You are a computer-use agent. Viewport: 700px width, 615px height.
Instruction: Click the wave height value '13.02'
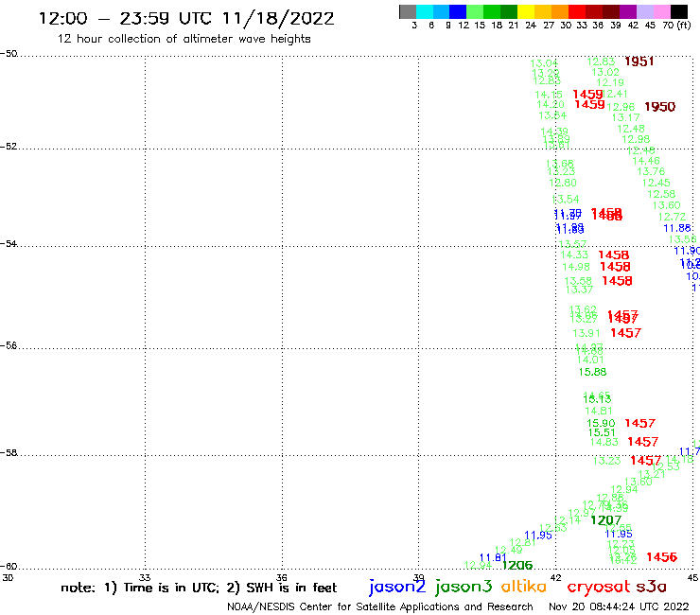(605, 72)
